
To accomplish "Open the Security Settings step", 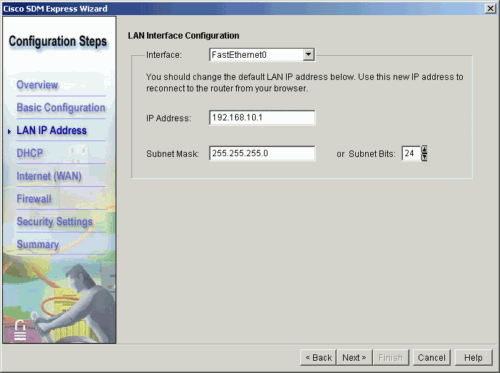I will pos(55,222).
